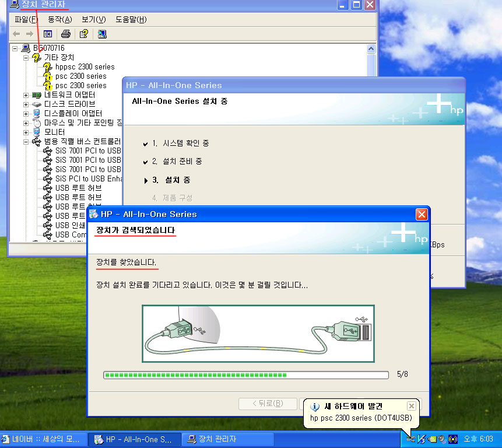Click the 모니터 monitor icon
Screen dimensions: 502x448
[37, 132]
